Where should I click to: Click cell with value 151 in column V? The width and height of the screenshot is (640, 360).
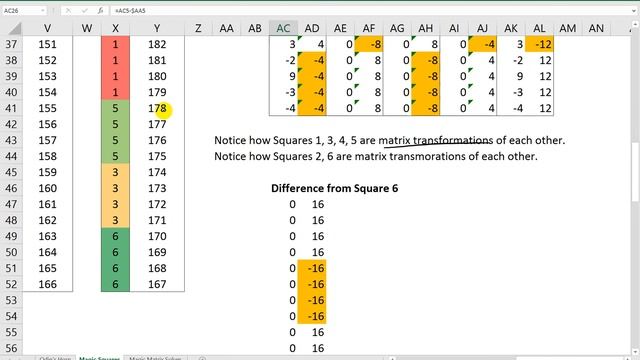(48, 44)
